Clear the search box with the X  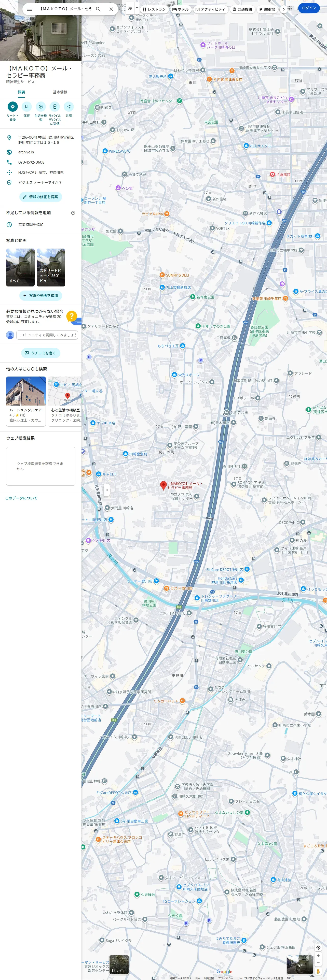[x=111, y=9]
